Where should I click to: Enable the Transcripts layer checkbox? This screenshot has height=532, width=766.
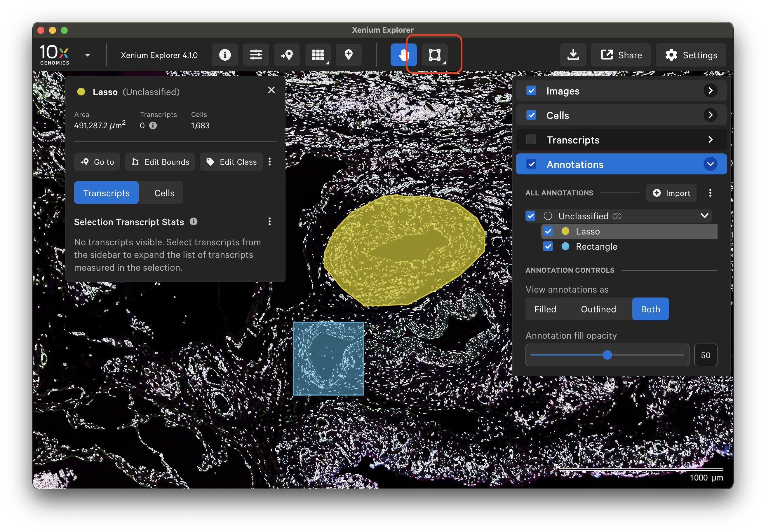pyautogui.click(x=531, y=140)
